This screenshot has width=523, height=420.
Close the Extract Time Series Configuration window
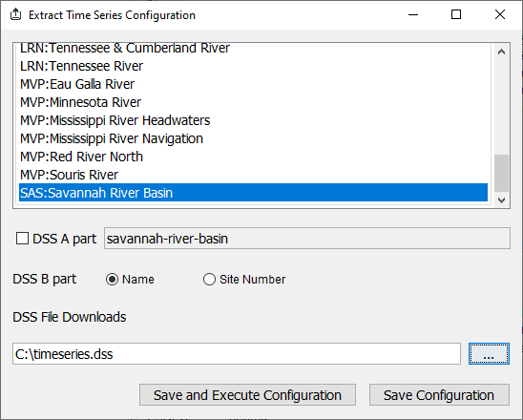click(x=500, y=14)
